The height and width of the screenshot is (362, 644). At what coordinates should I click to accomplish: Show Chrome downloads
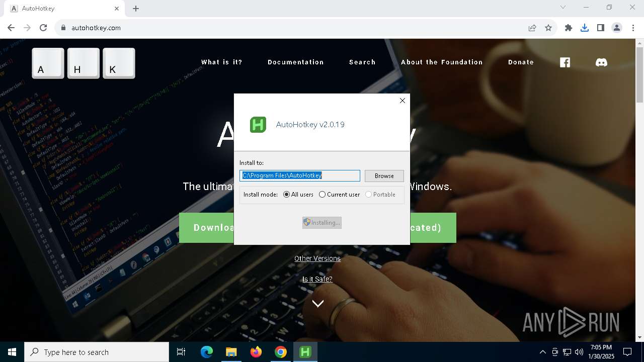(585, 28)
